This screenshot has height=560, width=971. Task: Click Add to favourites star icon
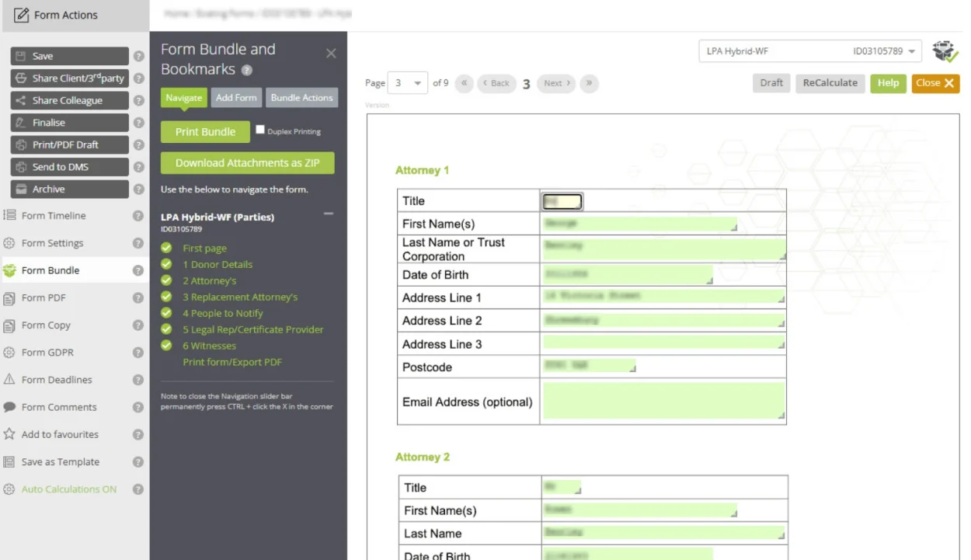coord(9,434)
